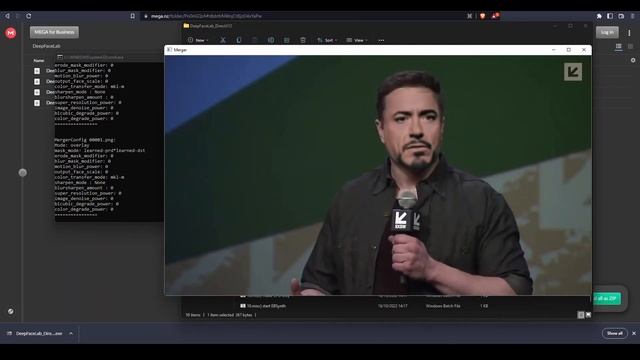Click the Share icon in File Explorer
The width and height of the screenshot is (640, 360).
click(287, 40)
